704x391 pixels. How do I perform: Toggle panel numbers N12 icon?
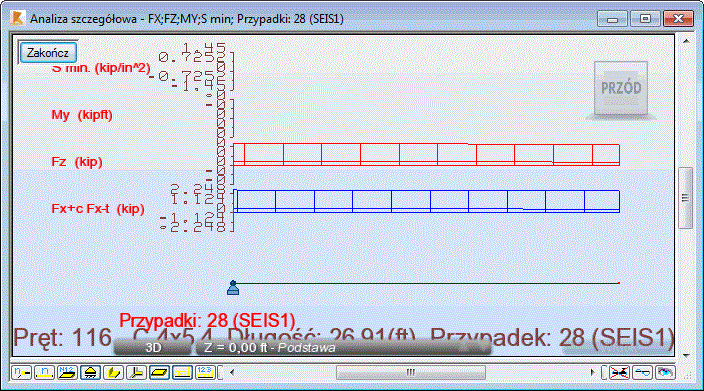coord(67,373)
